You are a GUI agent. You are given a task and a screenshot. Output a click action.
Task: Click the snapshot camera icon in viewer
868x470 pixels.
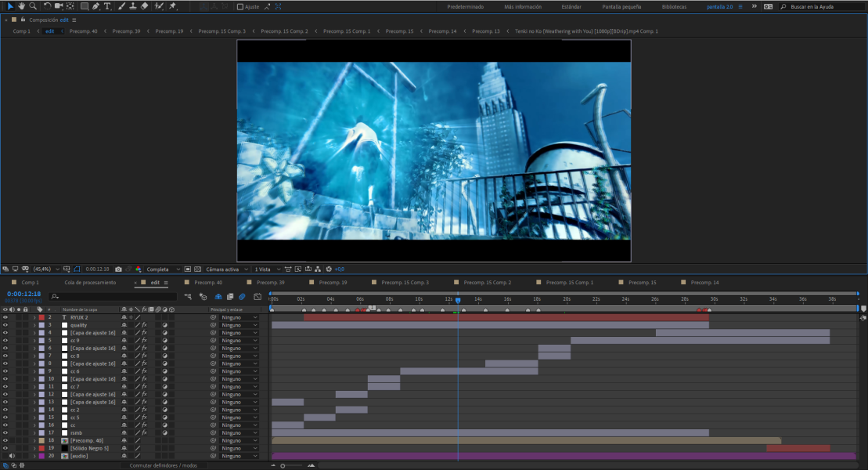point(118,269)
